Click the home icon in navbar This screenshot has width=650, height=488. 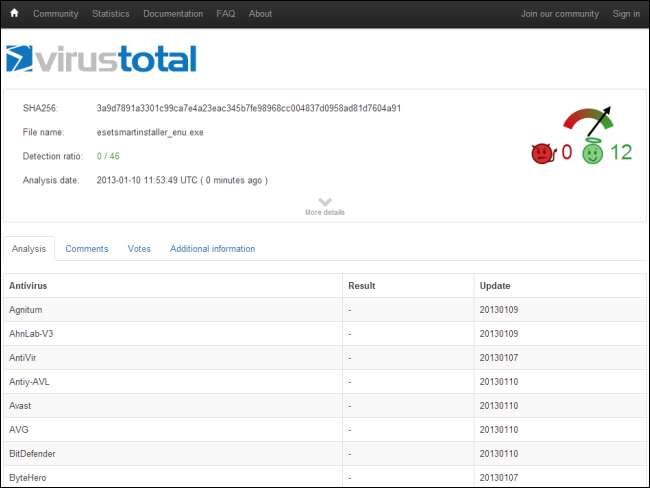14,14
